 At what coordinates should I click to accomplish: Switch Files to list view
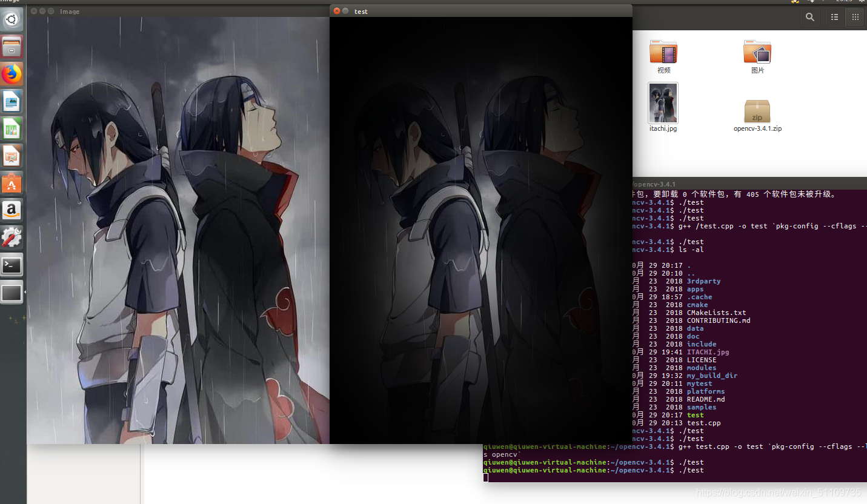coord(834,18)
